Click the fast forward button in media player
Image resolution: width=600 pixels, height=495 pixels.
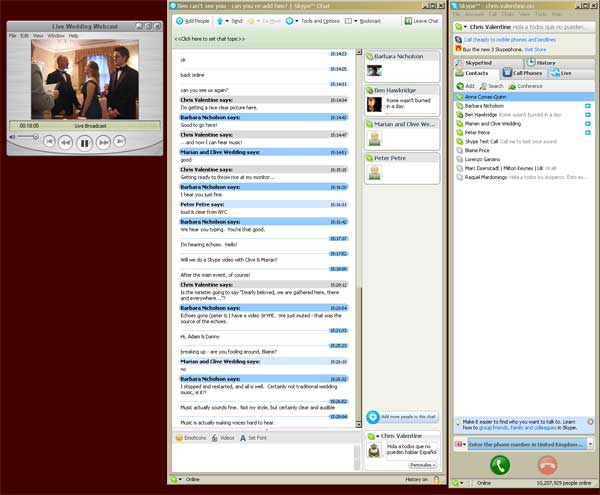102,143
